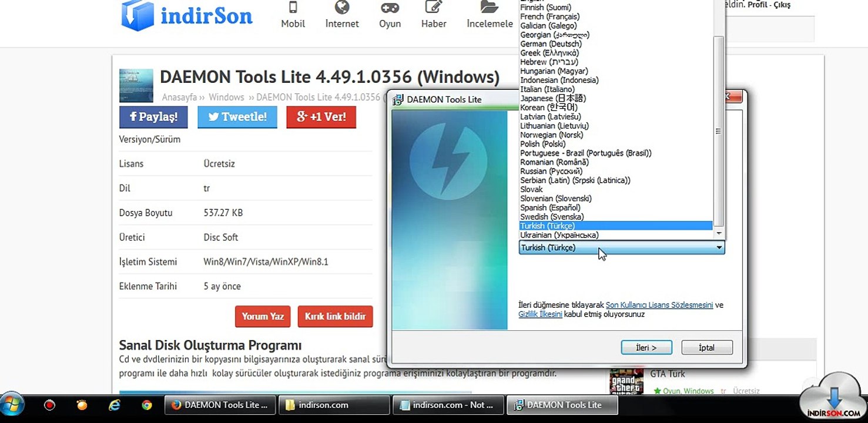Open the Oyun menu item
This screenshot has width=868, height=423.
[x=390, y=23]
